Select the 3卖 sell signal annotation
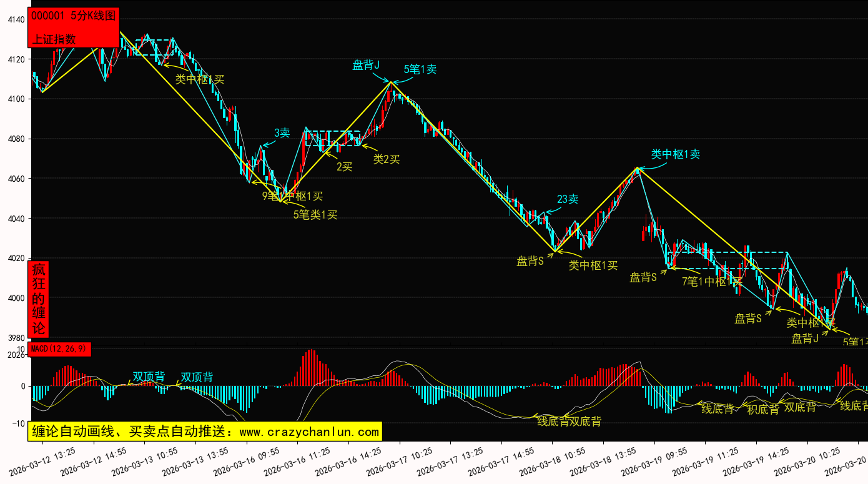The width and height of the screenshot is (868, 484). click(x=282, y=133)
